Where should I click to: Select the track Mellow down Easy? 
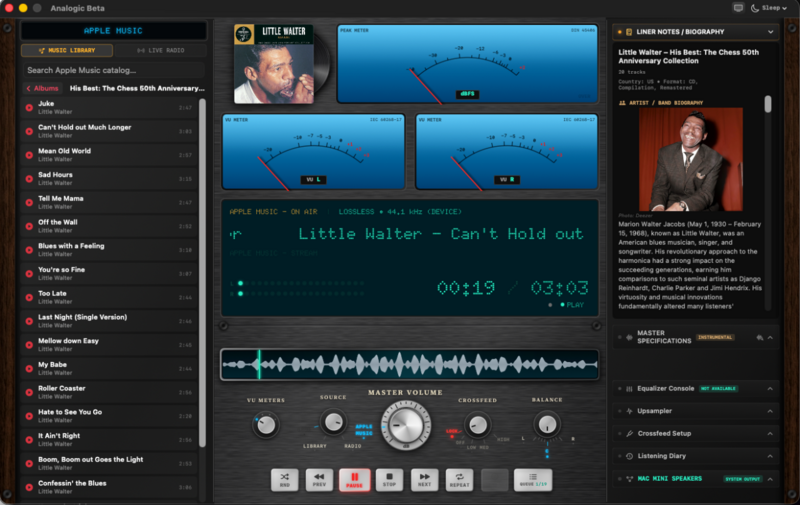pyautogui.click(x=110, y=345)
